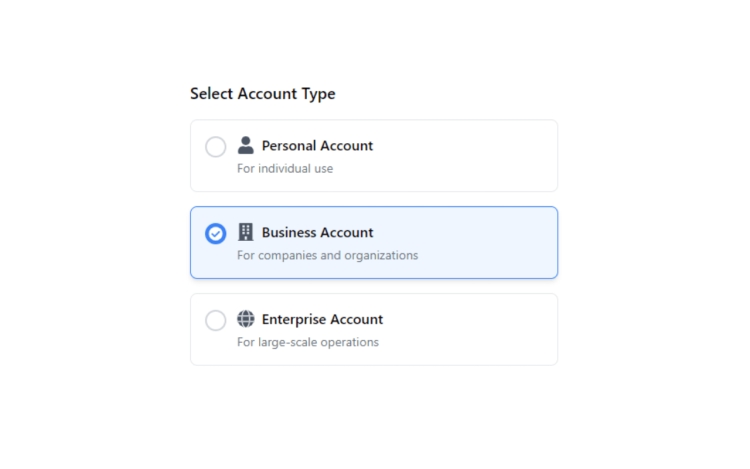Click the office building icon
Image resolution: width=750 pixels, height=469 pixels.
click(x=245, y=232)
